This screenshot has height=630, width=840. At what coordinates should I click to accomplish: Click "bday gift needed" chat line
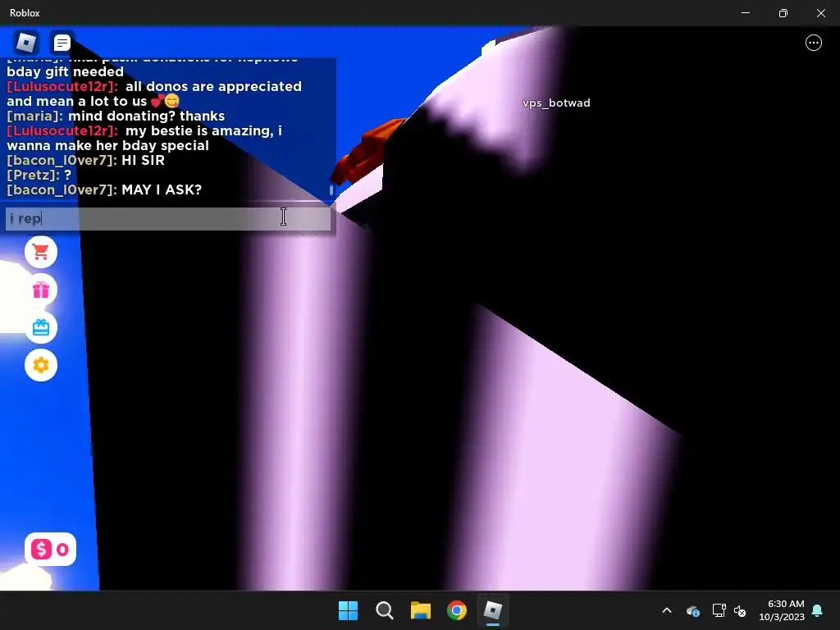[x=65, y=72]
